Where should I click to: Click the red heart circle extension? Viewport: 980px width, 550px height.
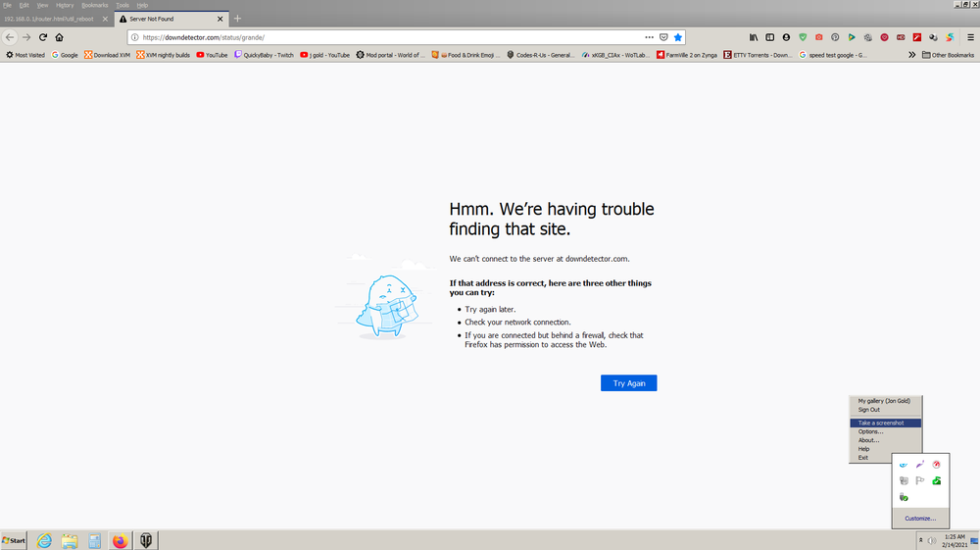(884, 37)
